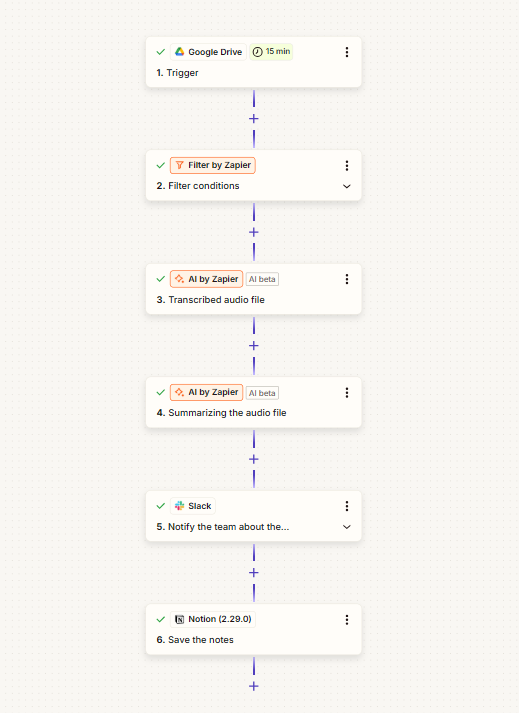Open three-dot menu on Slack step
Image resolution: width=519 pixels, height=713 pixels.
[347, 506]
